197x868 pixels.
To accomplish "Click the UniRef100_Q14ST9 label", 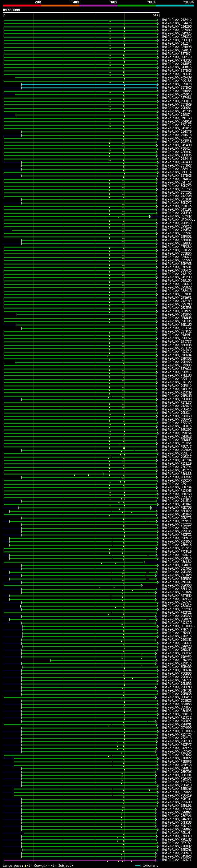I will tap(177, 132).
